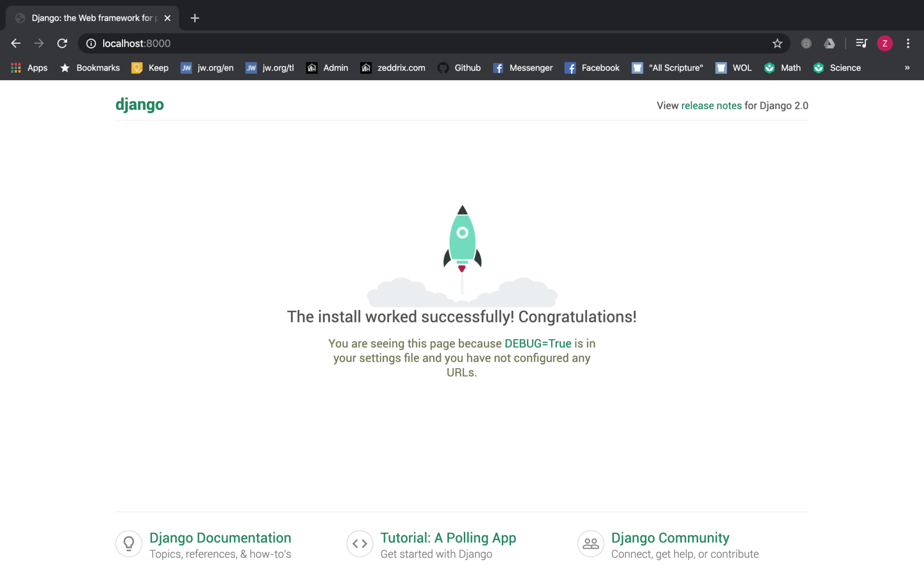
Task: Open the zeddrix.com bookmark
Action: coord(393,68)
